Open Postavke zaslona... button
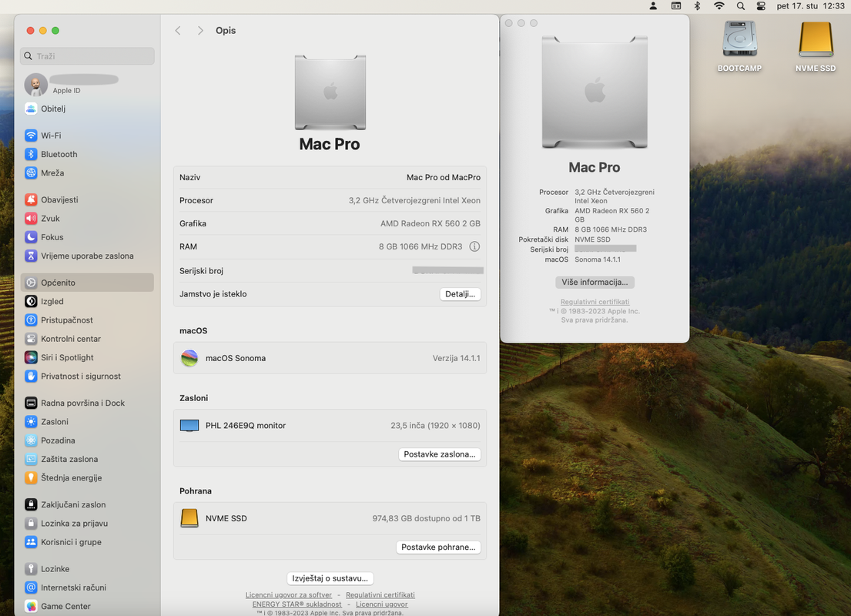The image size is (851, 616). click(x=439, y=454)
